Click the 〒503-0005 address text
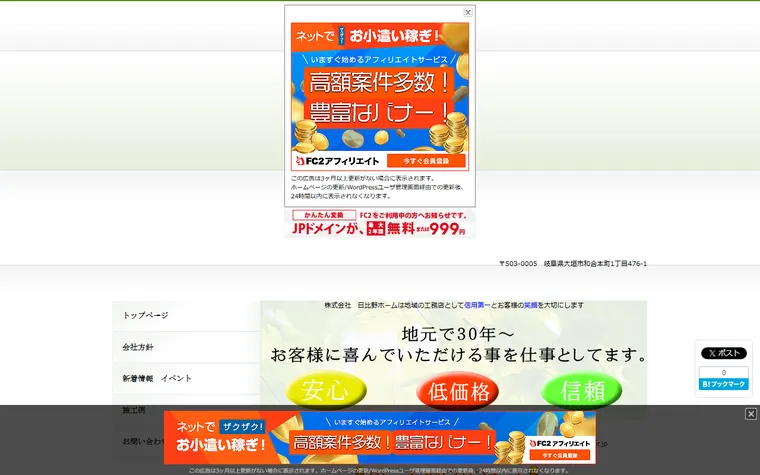The image size is (760, 475). pyautogui.click(x=573, y=264)
